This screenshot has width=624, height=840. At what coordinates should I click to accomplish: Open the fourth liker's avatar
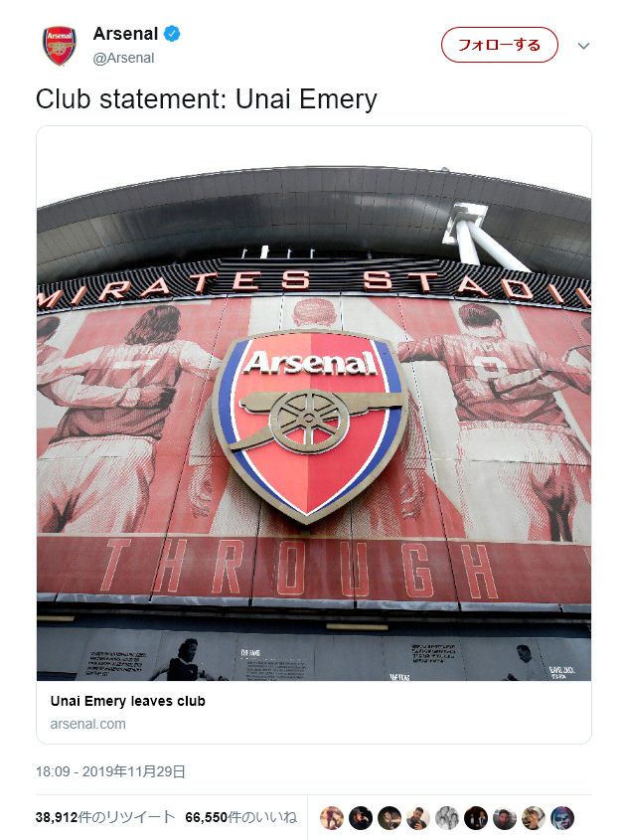[418, 818]
